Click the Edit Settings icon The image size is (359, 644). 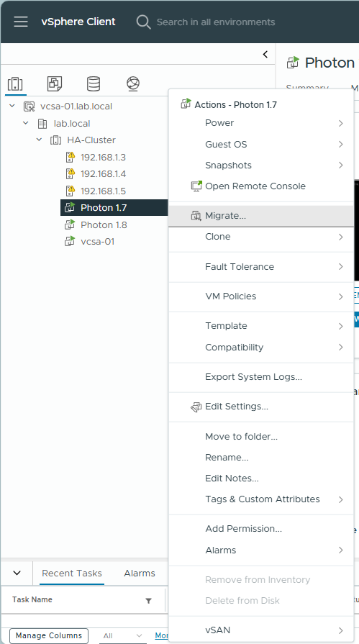[x=196, y=407]
